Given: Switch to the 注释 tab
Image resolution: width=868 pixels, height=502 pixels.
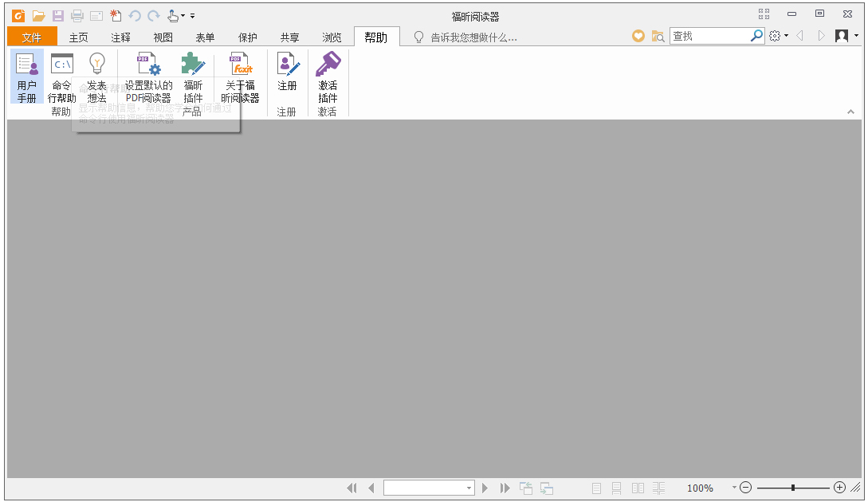Looking at the screenshot, I should click(x=120, y=37).
